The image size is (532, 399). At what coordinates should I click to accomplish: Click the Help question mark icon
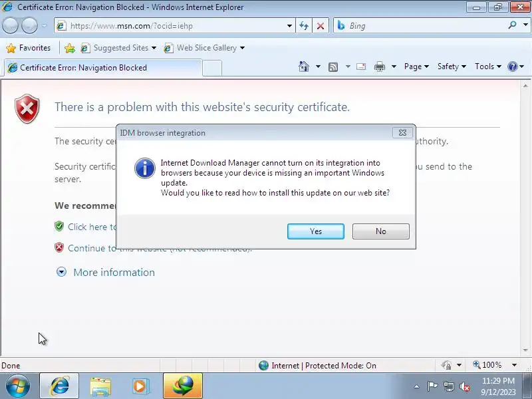[x=512, y=66]
